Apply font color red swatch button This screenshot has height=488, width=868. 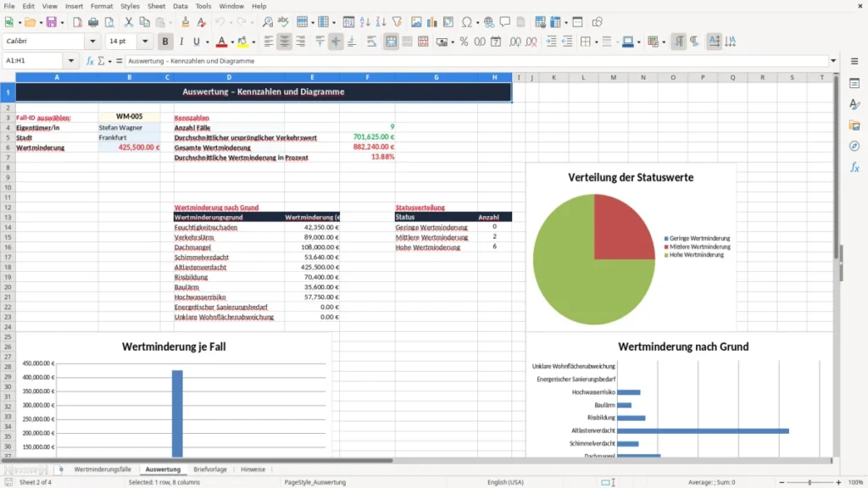pyautogui.click(x=221, y=42)
